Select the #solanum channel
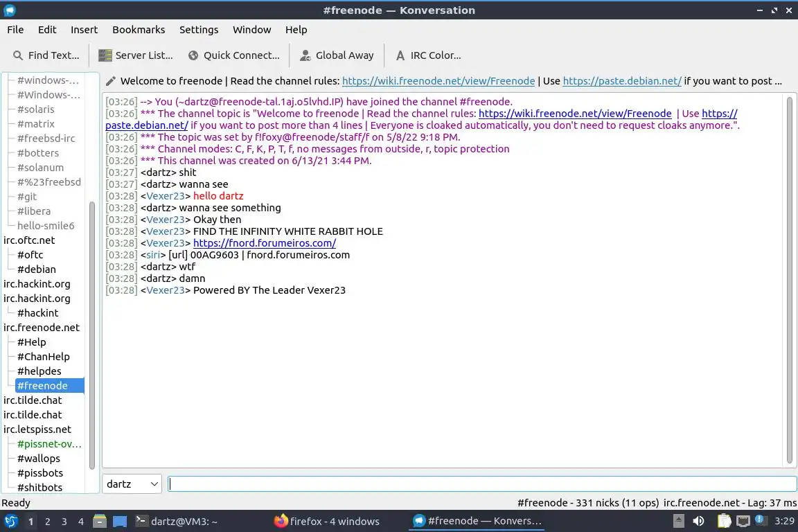Viewport: 798px width, 532px height. [40, 168]
